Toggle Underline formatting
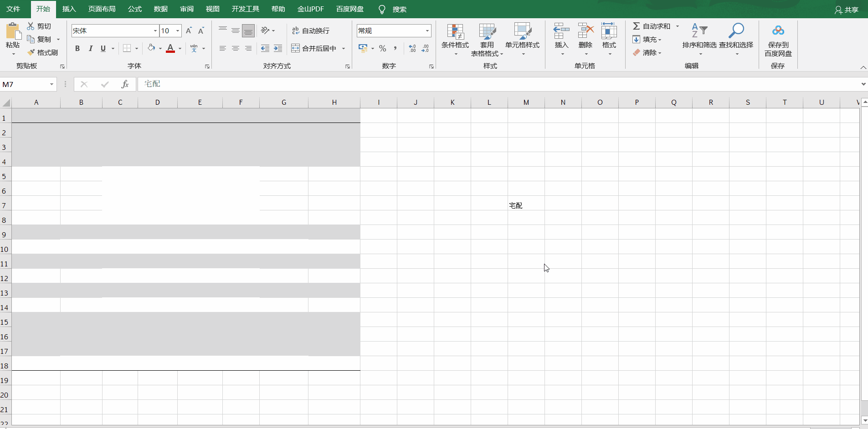Image resolution: width=868 pixels, height=429 pixels. click(x=103, y=48)
